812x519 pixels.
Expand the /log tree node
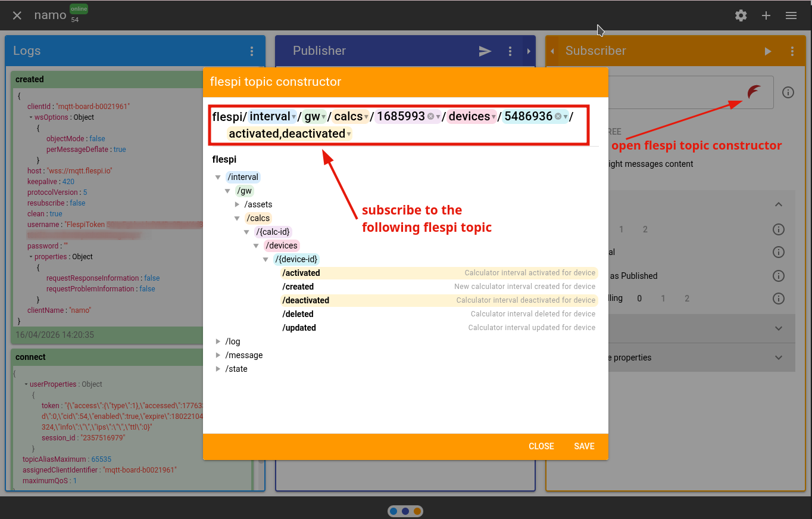(218, 341)
